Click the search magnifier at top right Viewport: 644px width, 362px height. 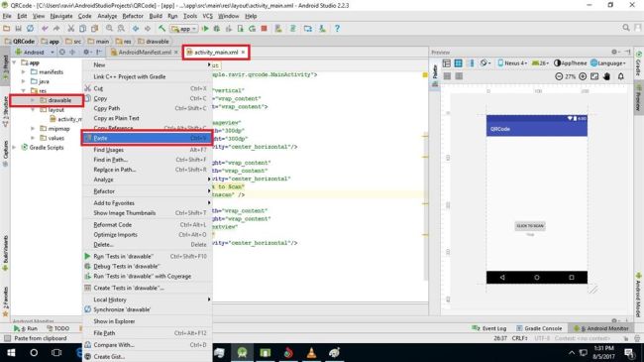[626, 28]
